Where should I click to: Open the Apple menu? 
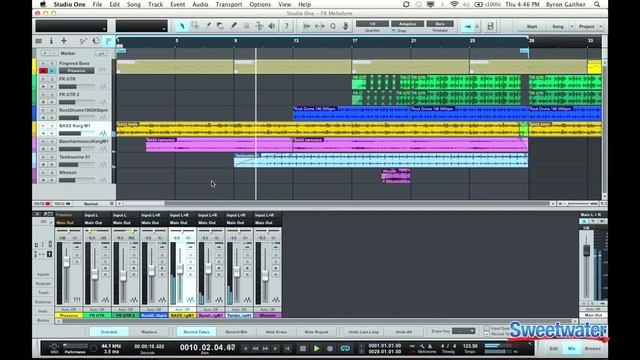(x=43, y=4)
